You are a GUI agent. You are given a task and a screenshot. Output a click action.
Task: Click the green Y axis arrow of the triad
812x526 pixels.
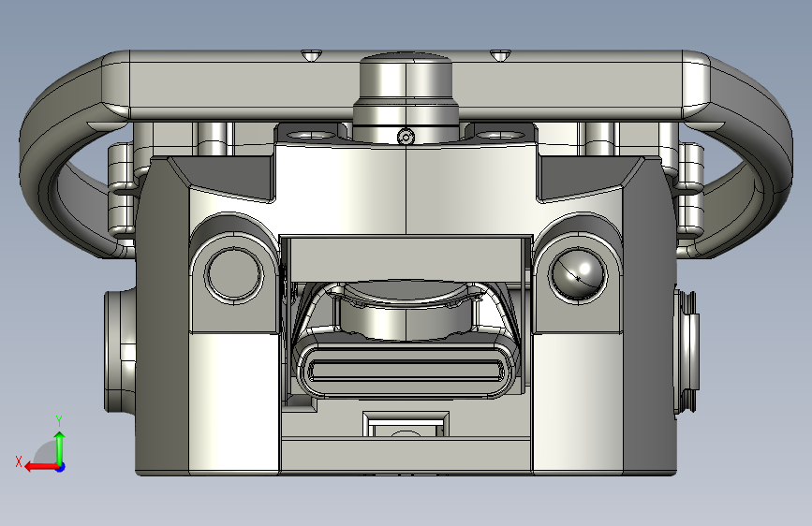pyautogui.click(x=60, y=447)
